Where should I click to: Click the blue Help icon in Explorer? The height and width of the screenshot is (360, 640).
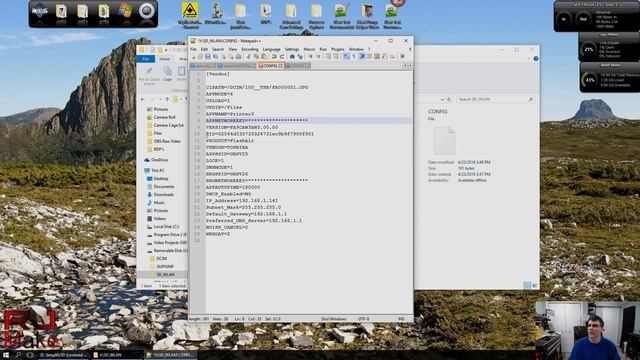[536, 59]
